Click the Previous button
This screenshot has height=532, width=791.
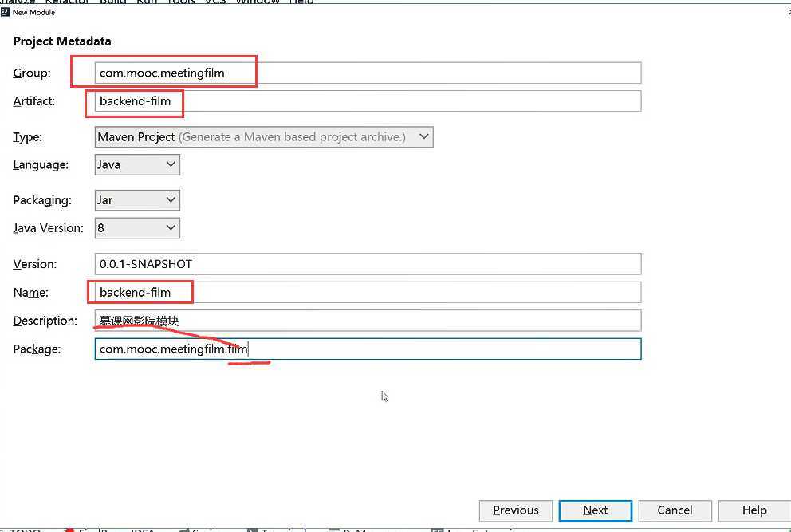click(x=516, y=510)
